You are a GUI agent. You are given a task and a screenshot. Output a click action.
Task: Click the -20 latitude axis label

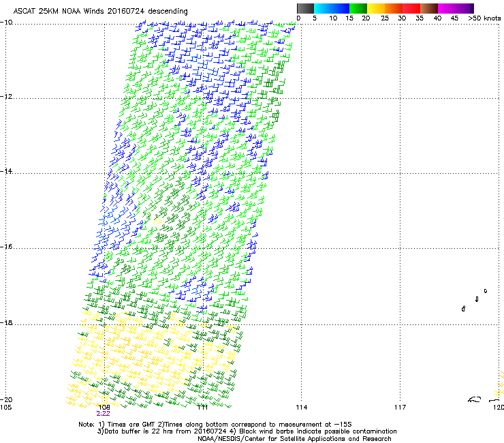(x=6, y=399)
